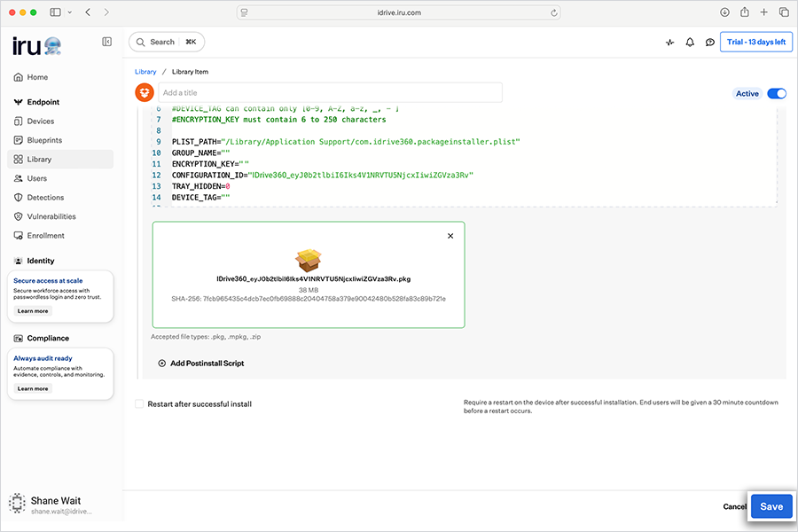
Task: Click the orange library item icon
Action: pos(145,92)
